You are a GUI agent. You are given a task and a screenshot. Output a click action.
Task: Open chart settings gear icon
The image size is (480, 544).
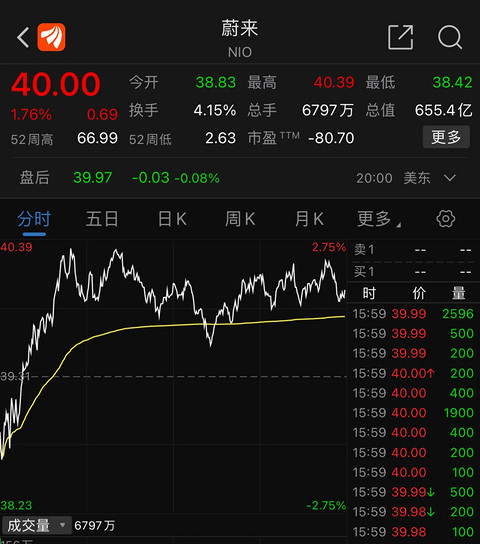pyautogui.click(x=445, y=219)
